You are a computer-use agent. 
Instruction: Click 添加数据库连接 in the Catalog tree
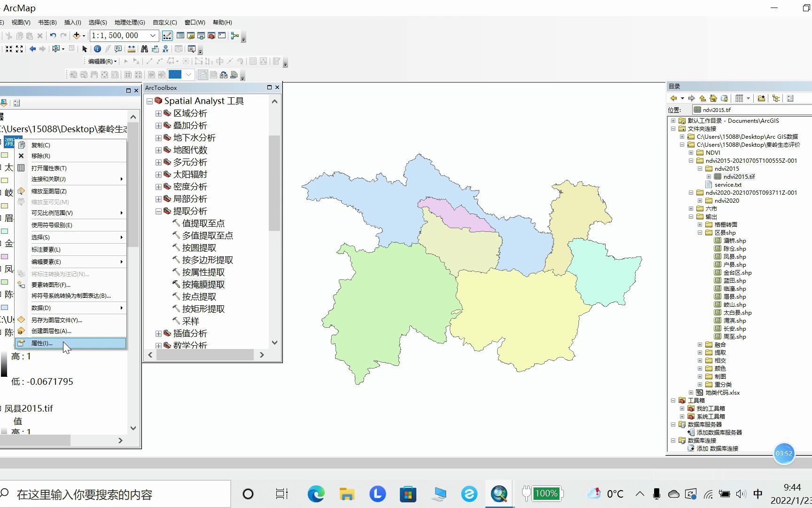point(718,448)
